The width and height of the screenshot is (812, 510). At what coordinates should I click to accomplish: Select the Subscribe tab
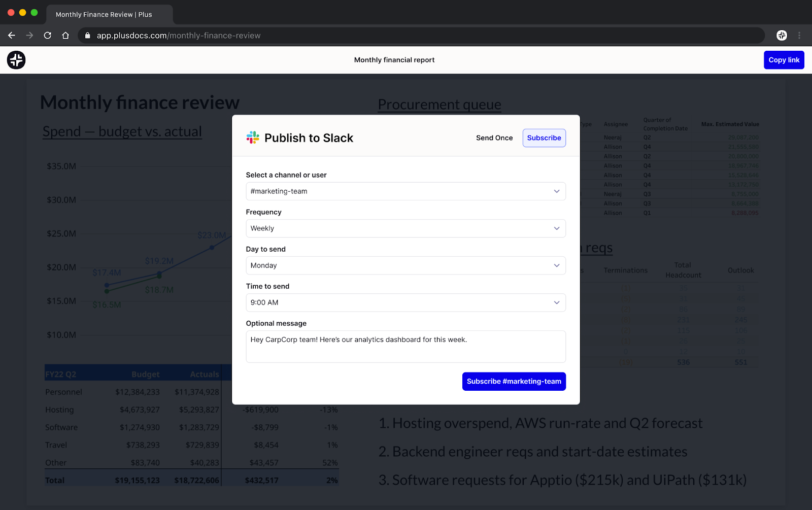[x=544, y=138]
